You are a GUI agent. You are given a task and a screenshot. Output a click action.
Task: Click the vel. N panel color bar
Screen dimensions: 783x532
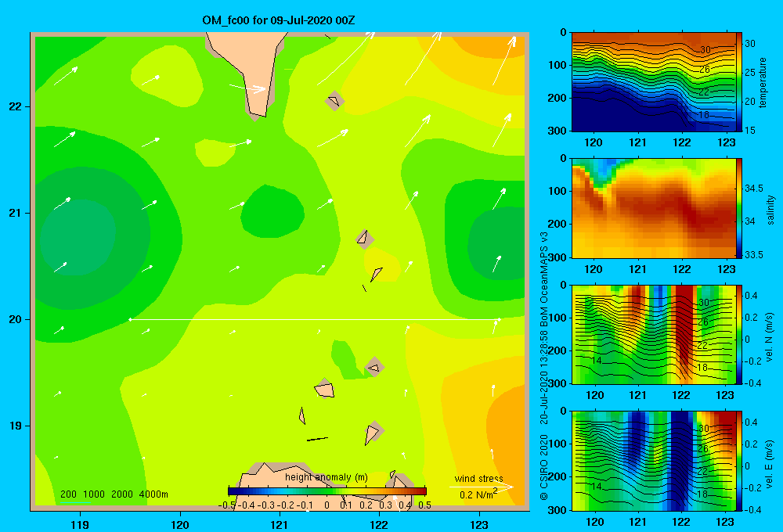coord(739,334)
